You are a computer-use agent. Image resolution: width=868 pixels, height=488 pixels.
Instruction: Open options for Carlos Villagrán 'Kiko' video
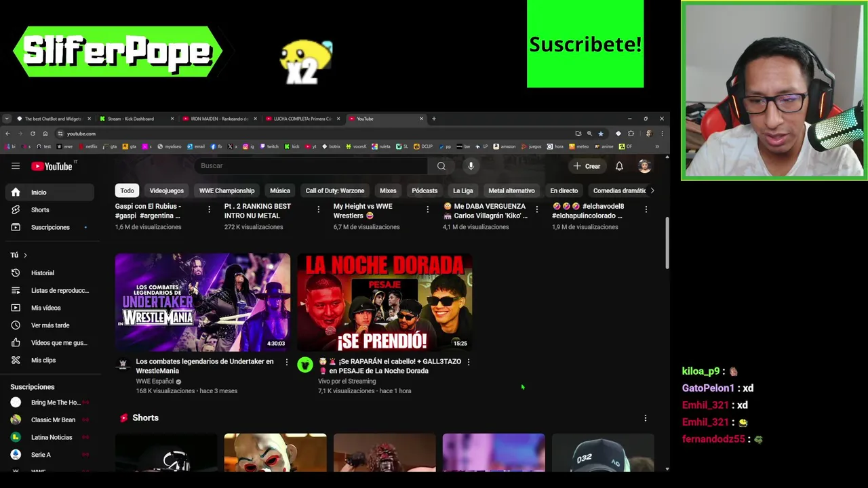[536, 209]
